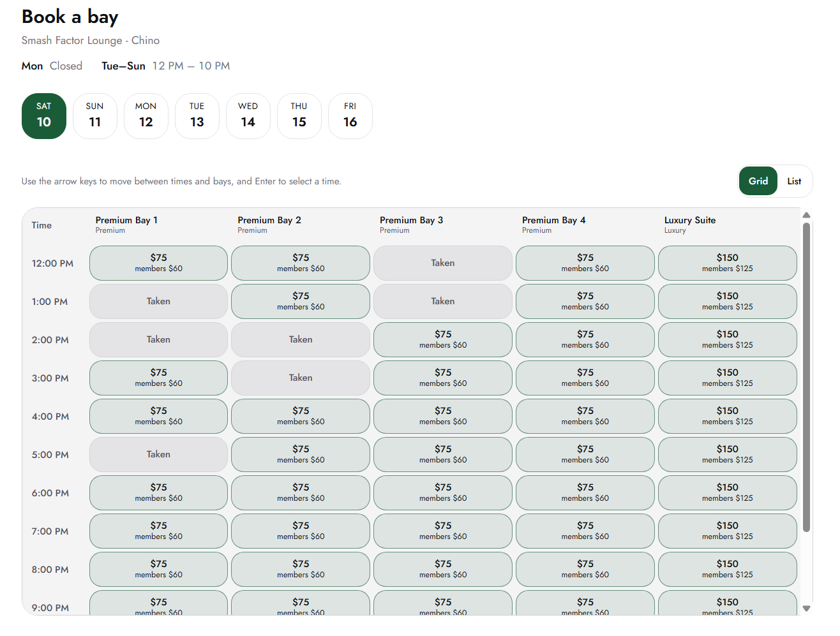This screenshot has width=840, height=636.
Task: Select Luxury Suite 8:00 PM slot
Action: pyautogui.click(x=728, y=569)
